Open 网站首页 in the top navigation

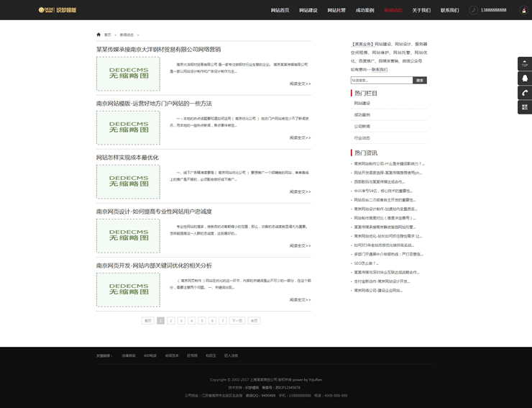coord(280,11)
